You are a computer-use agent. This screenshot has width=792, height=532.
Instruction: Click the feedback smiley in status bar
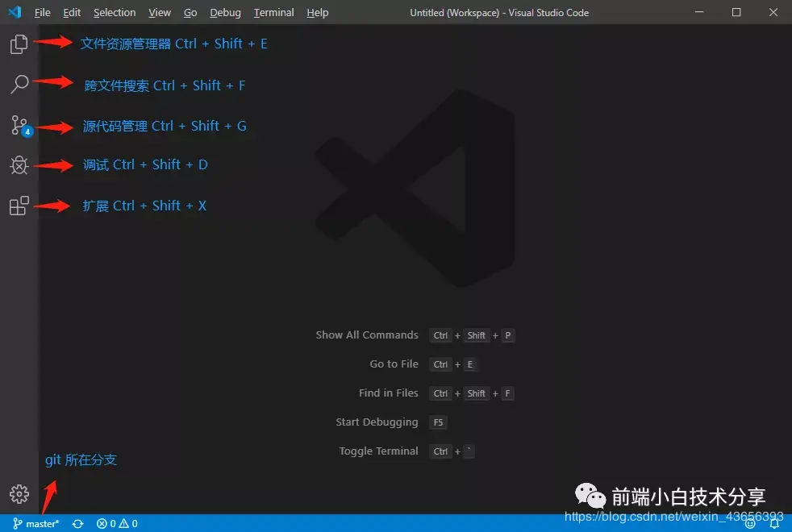coord(751,523)
